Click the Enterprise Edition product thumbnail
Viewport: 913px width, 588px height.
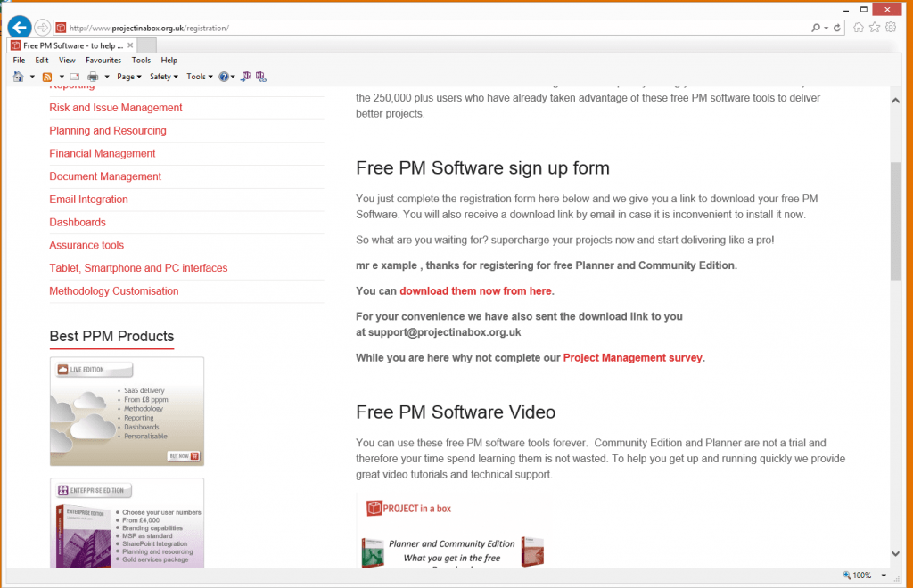pos(127,523)
